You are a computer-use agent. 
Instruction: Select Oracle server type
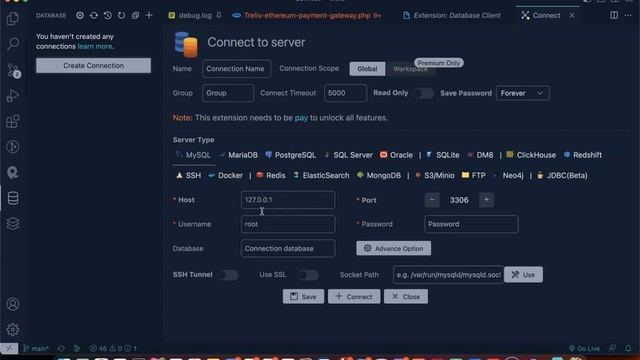396,155
